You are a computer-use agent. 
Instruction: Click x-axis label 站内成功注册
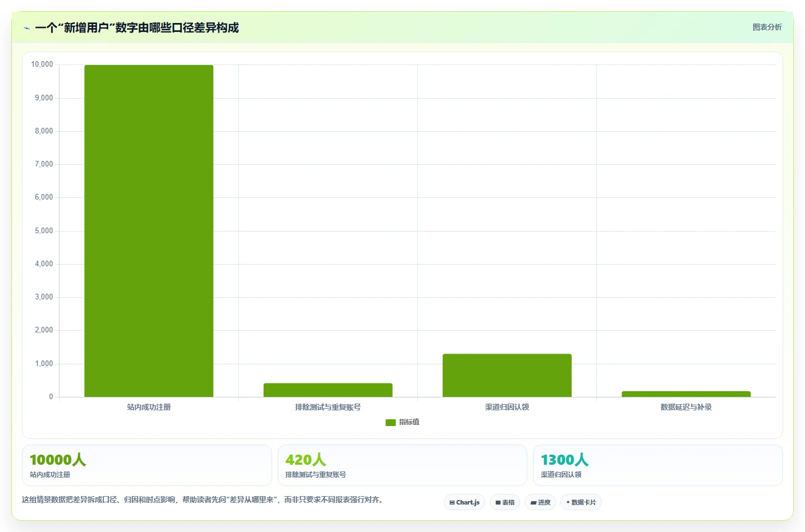pyautogui.click(x=149, y=407)
